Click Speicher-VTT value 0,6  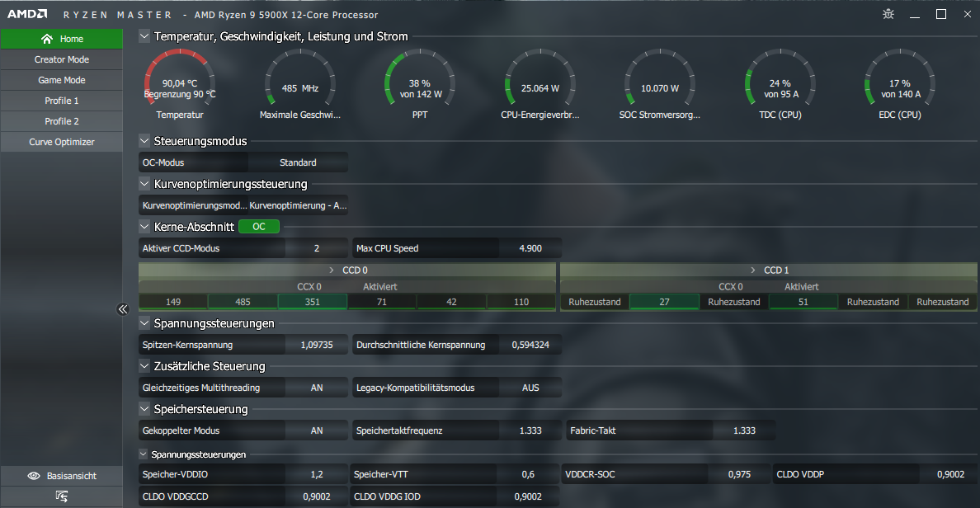click(x=528, y=474)
